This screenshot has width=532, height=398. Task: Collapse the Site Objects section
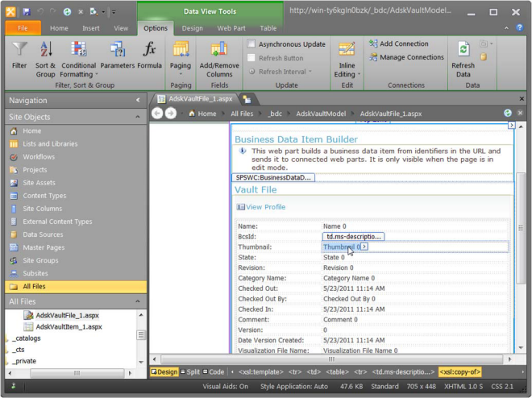[138, 117]
